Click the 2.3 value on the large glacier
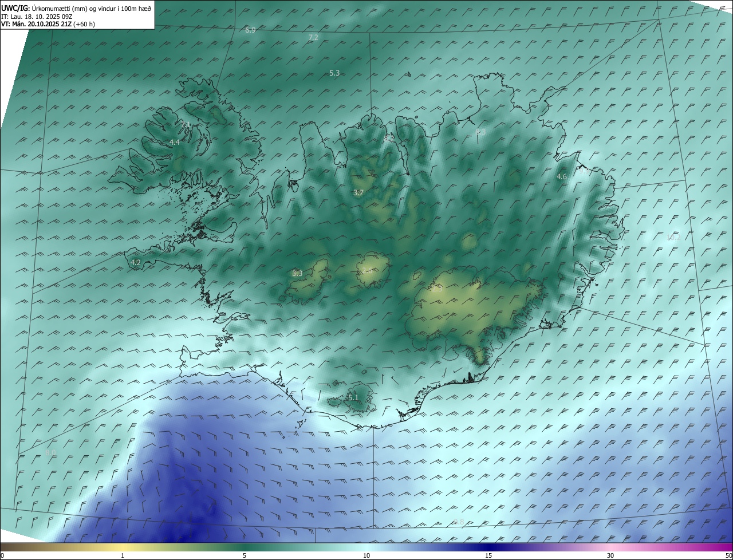Screen dimensions: 733x560 pyautogui.click(x=437, y=289)
